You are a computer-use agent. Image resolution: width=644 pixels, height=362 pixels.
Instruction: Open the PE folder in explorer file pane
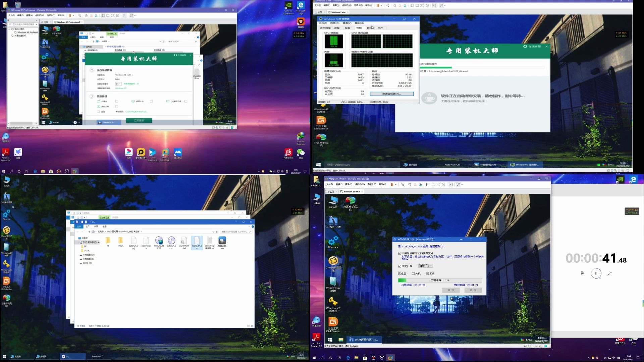(x=108, y=242)
